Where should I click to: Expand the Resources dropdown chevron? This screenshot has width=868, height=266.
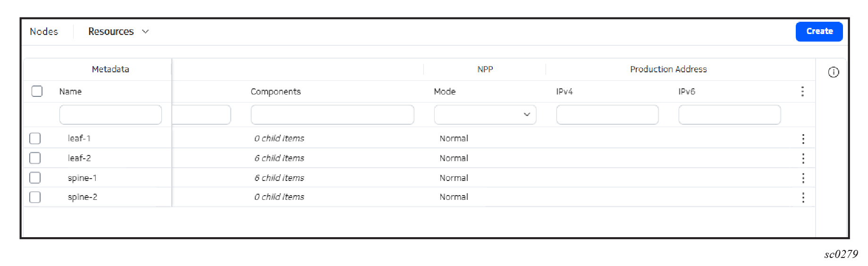(145, 32)
